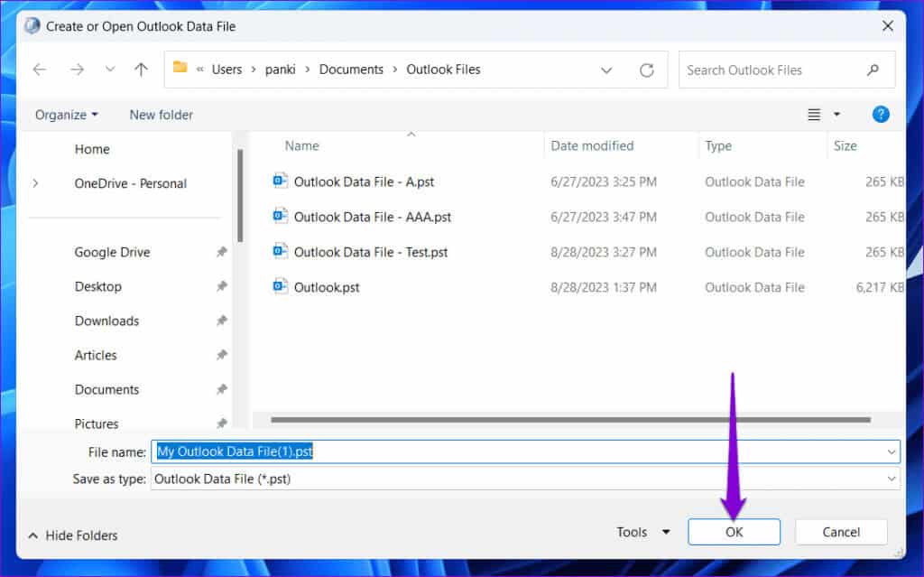Screen dimensions: 924x577
Task: Select Outlook Data File - AAA.pst
Action: [x=373, y=217]
